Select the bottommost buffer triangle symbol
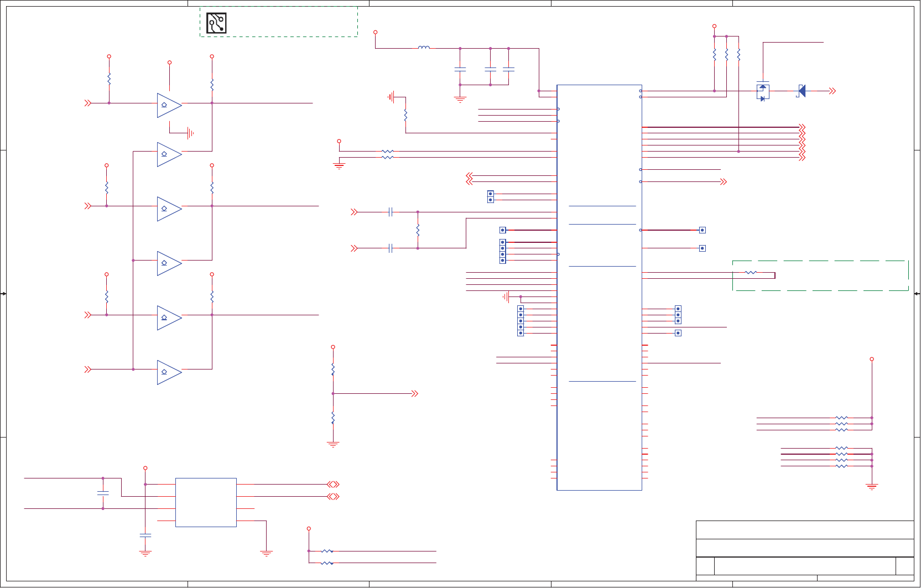The width and height of the screenshot is (921, 588). (169, 372)
